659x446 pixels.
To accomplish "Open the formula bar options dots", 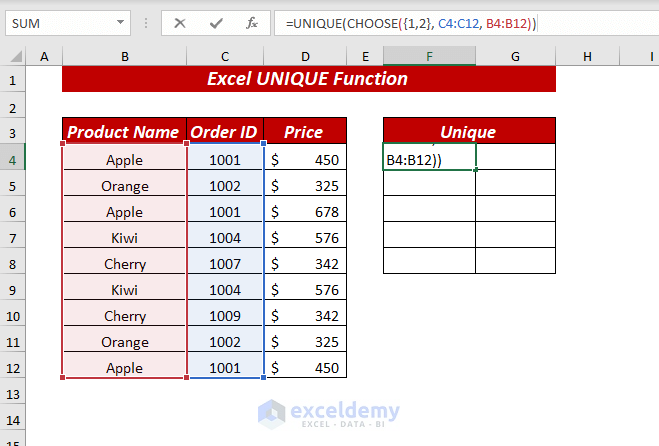I will [x=146, y=23].
